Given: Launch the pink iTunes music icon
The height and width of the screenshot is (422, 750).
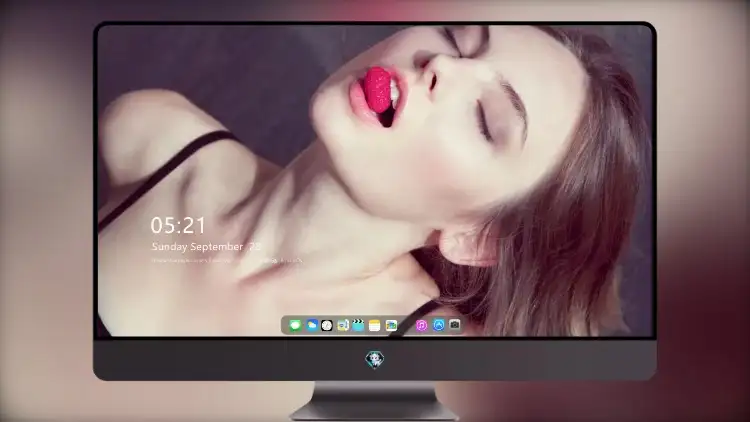Looking at the screenshot, I should [x=421, y=325].
